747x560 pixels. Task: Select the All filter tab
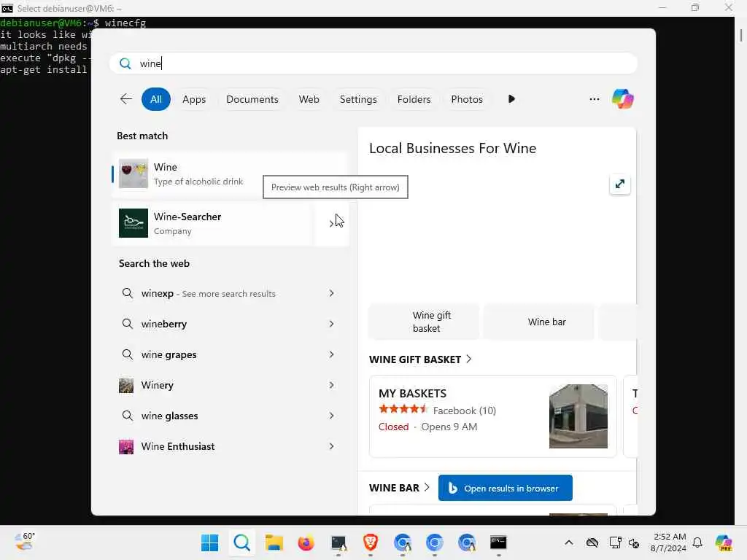156,99
